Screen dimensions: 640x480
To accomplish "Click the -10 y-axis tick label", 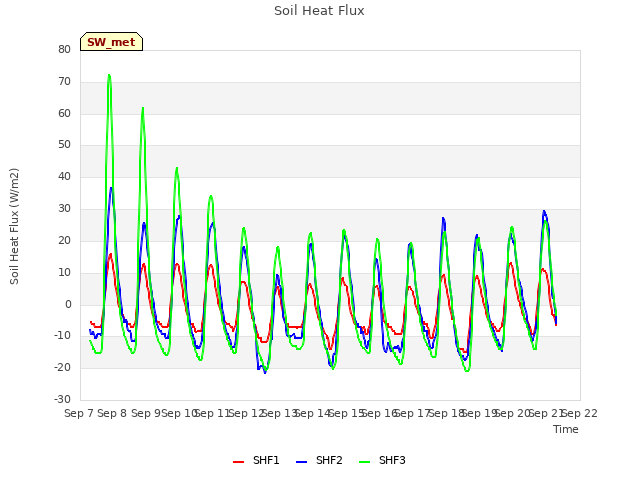I will click(62, 336).
